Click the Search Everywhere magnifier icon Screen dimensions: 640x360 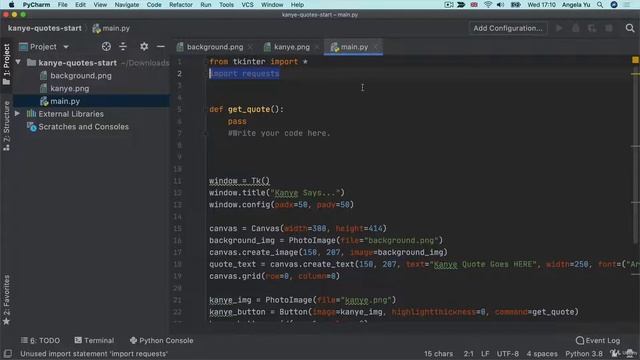coord(630,28)
